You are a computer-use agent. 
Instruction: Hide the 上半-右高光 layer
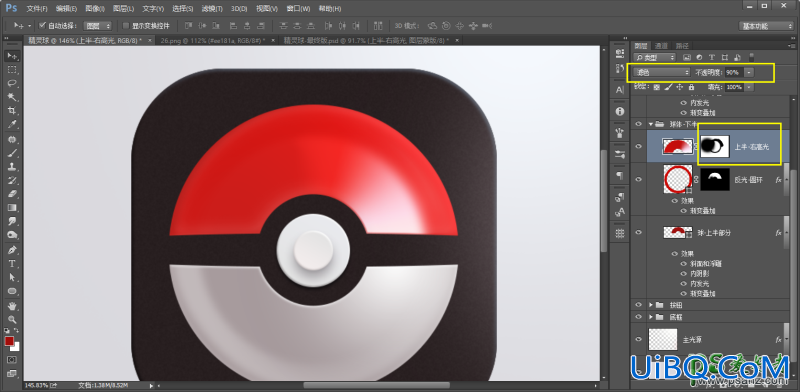tap(638, 146)
